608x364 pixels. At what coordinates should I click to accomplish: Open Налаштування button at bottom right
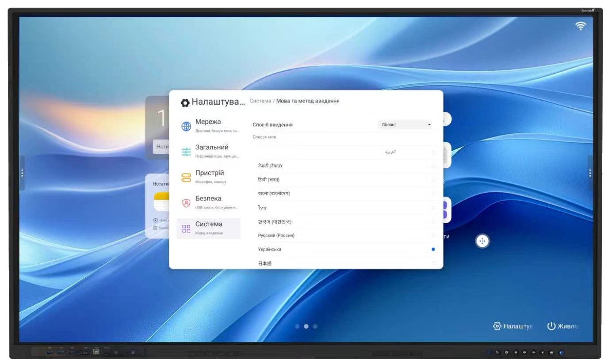pyautogui.click(x=512, y=326)
